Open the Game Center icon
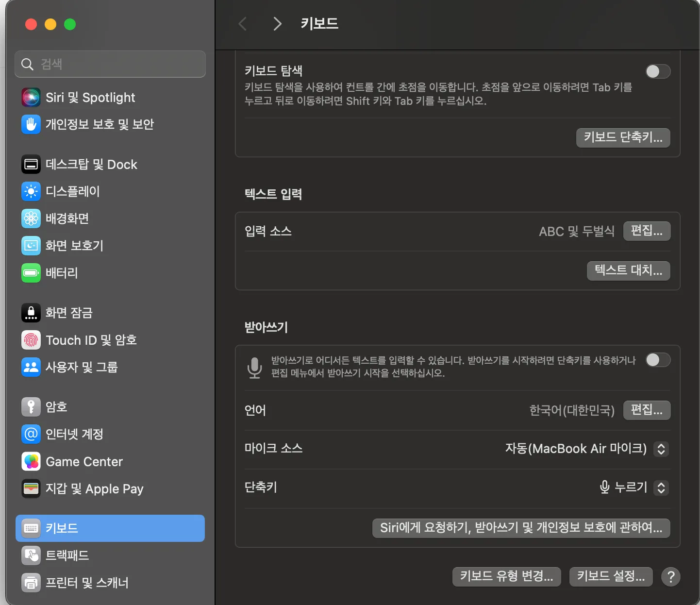 point(31,461)
